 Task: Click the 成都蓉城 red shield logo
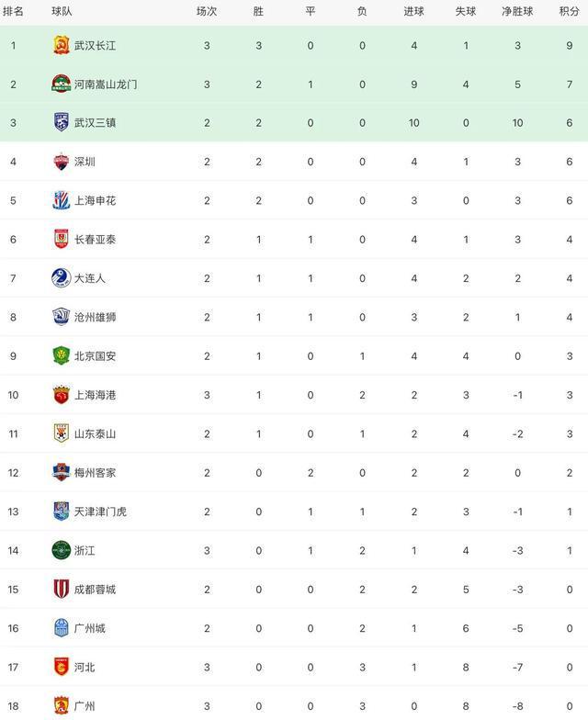[x=61, y=590]
